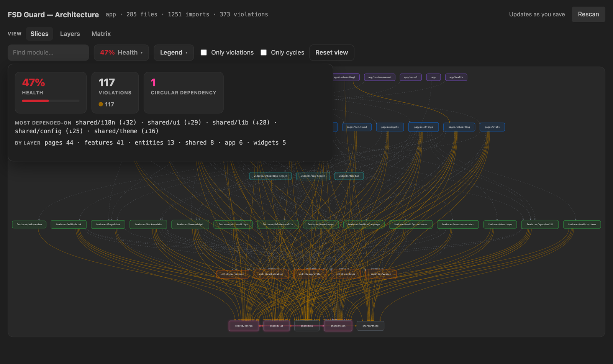Viewport: 613px width, 364px height.
Task: Select the 1 Circular Dependency card
Action: point(184,92)
